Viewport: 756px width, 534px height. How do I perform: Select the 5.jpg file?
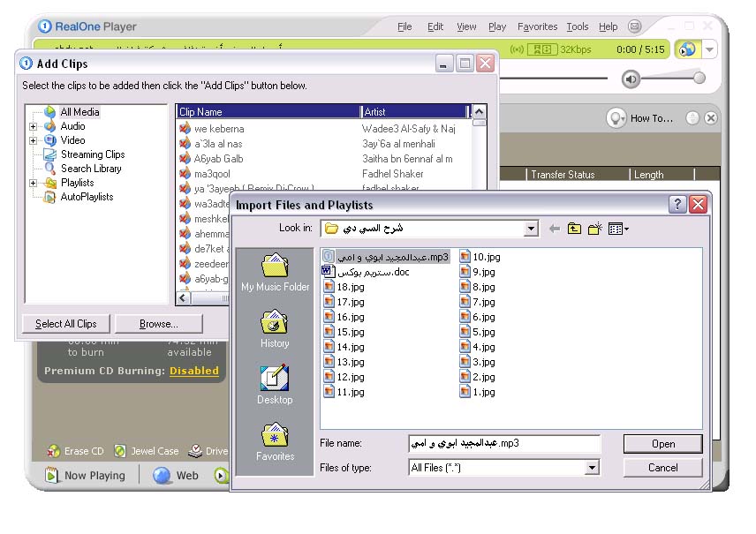tap(477, 332)
